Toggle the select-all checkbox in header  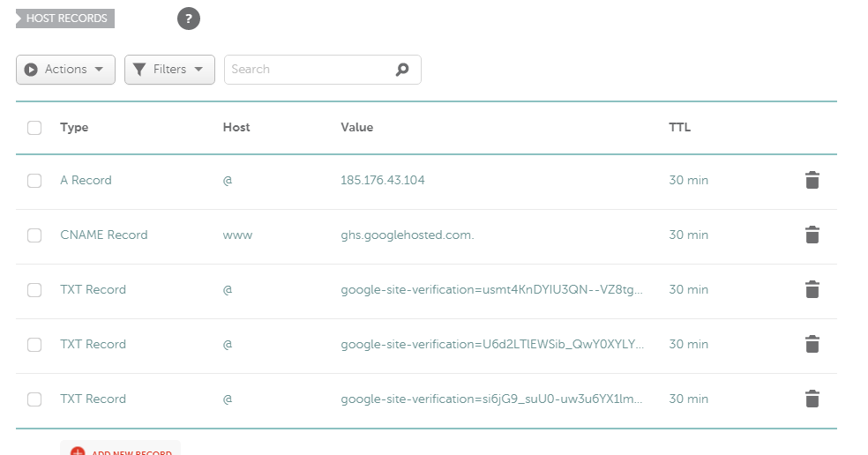click(34, 128)
